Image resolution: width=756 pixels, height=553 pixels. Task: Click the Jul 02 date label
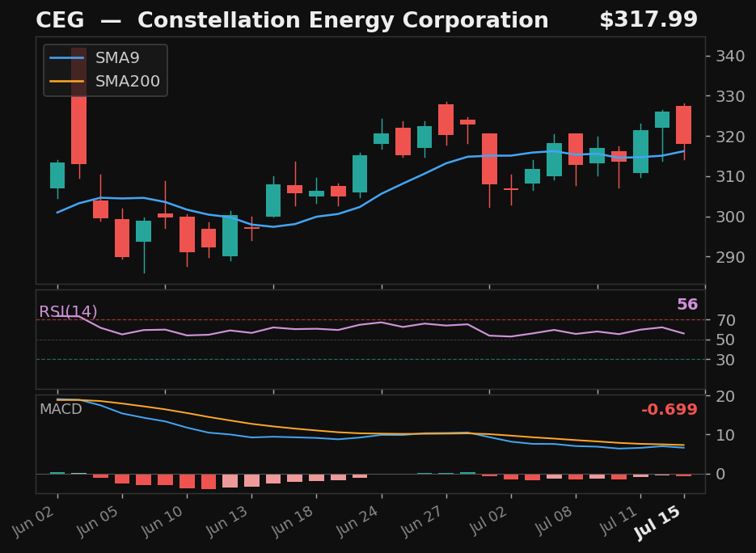(x=488, y=521)
